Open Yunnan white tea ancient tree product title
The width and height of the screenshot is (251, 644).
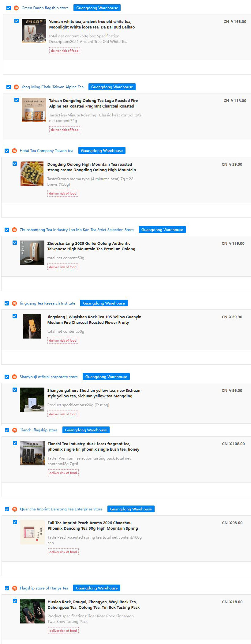(92, 25)
